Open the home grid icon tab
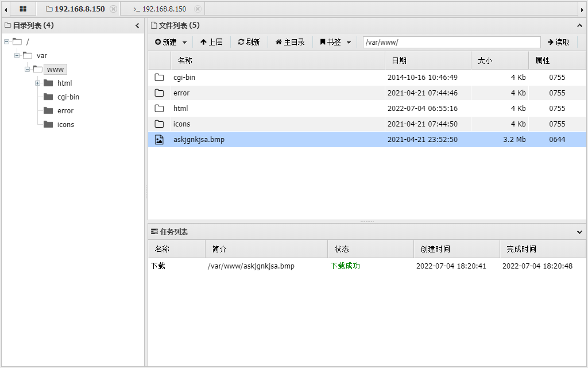The height and width of the screenshot is (368, 588). (23, 9)
